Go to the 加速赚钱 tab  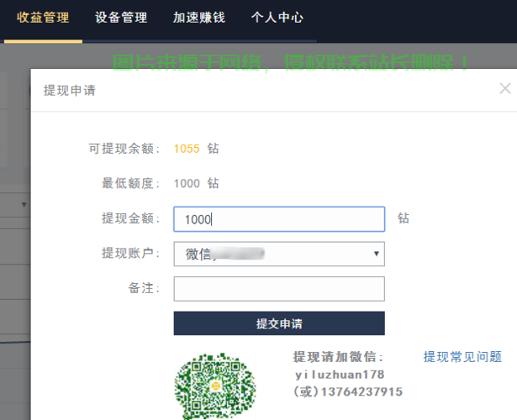click(x=198, y=18)
